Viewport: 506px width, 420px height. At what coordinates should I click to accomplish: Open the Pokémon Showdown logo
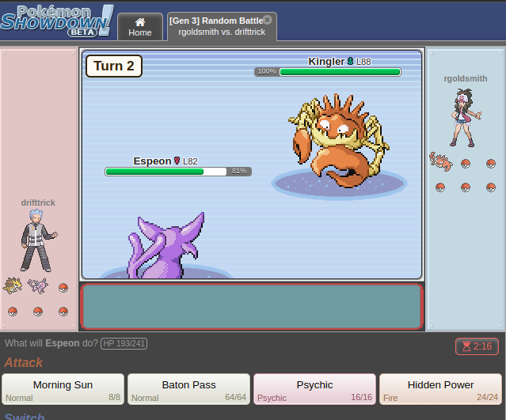click(57, 21)
